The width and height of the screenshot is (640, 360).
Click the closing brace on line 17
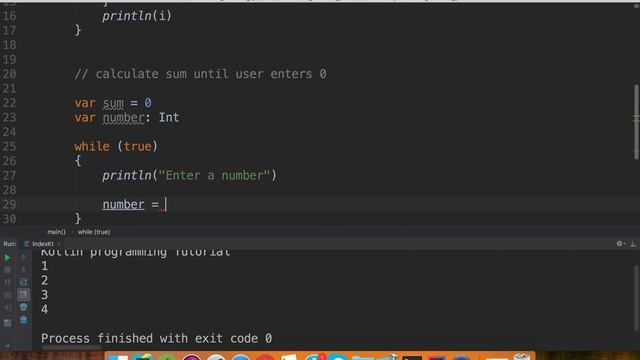(x=78, y=30)
